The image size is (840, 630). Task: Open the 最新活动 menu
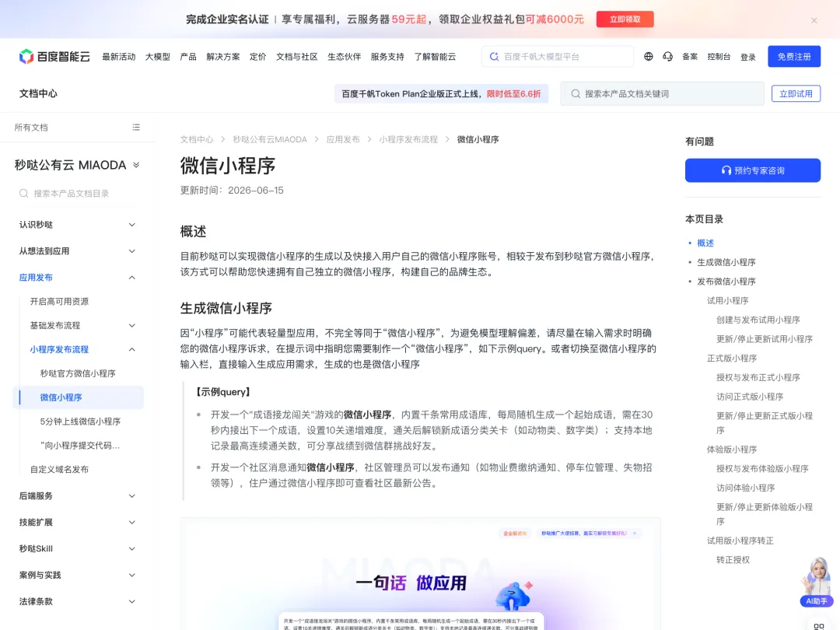click(119, 56)
